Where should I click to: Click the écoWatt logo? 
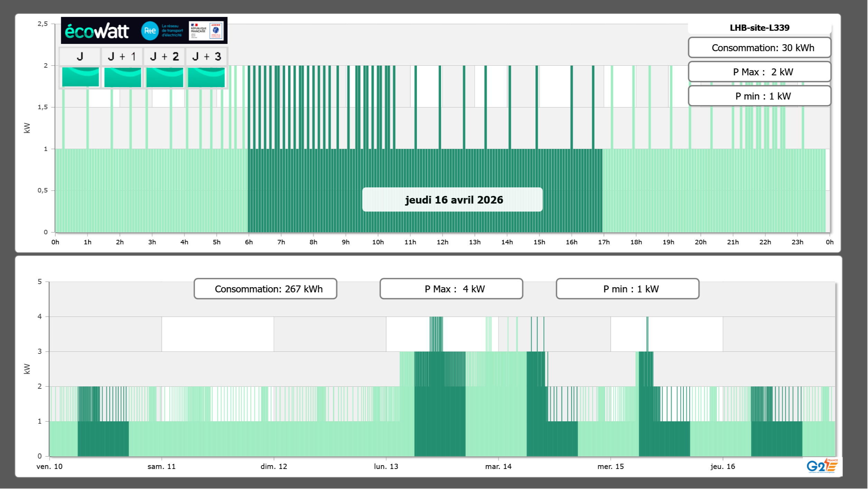pyautogui.click(x=97, y=31)
